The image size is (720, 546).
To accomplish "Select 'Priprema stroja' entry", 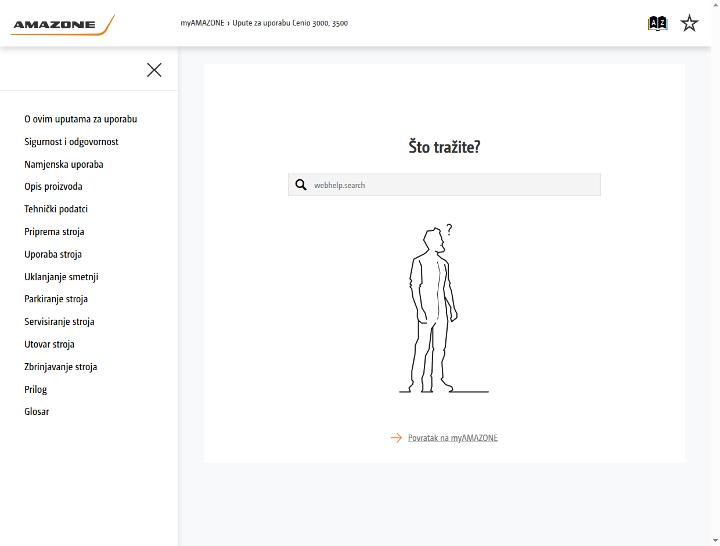I will click(x=54, y=231).
